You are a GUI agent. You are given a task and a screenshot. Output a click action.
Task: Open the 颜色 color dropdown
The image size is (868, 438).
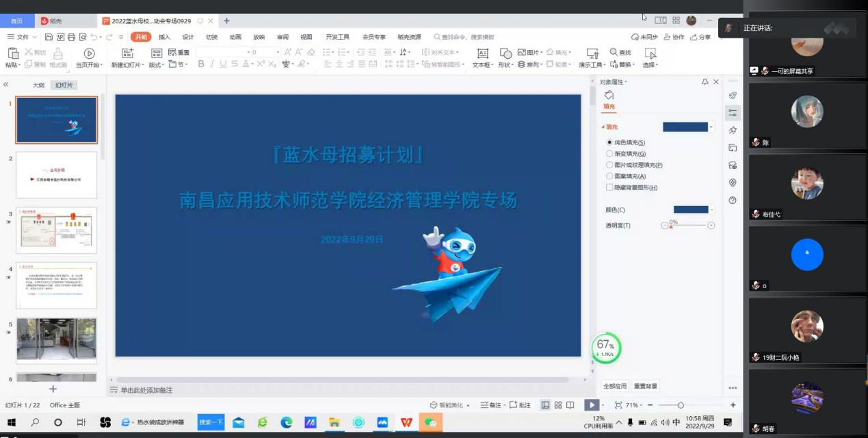[712, 209]
